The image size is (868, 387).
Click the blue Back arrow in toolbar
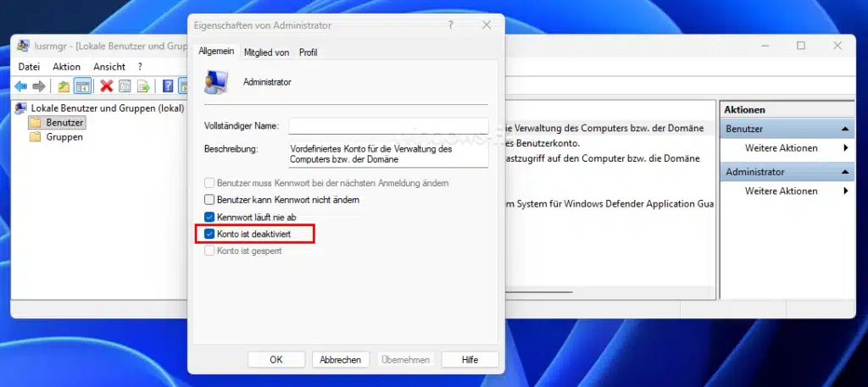[x=21, y=86]
